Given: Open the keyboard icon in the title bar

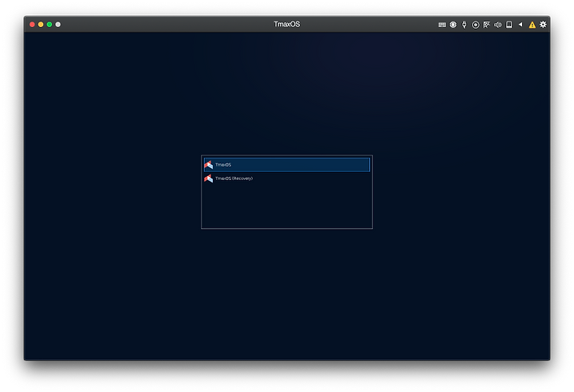Looking at the screenshot, I should 442,25.
